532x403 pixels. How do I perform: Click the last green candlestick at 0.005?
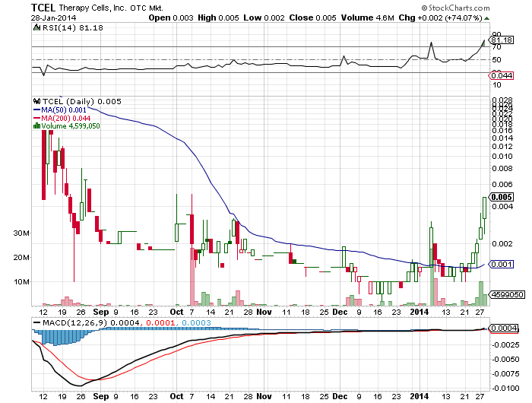485,208
